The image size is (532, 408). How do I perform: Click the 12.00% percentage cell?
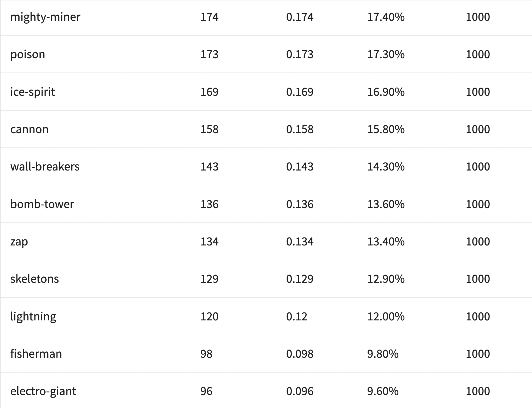pos(386,317)
